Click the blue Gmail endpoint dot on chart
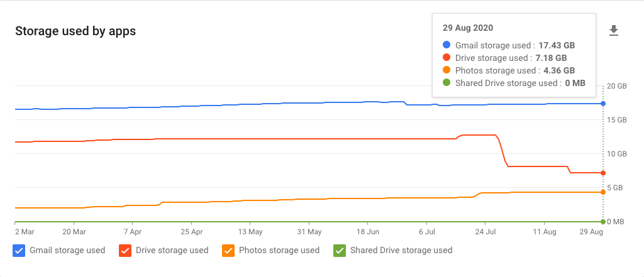Viewport: 644px width, 277px height. (603, 104)
